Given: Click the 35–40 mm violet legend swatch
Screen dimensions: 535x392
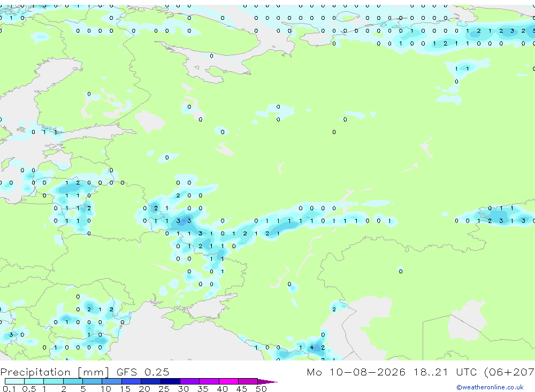Looking at the screenshot, I should click(209, 381).
